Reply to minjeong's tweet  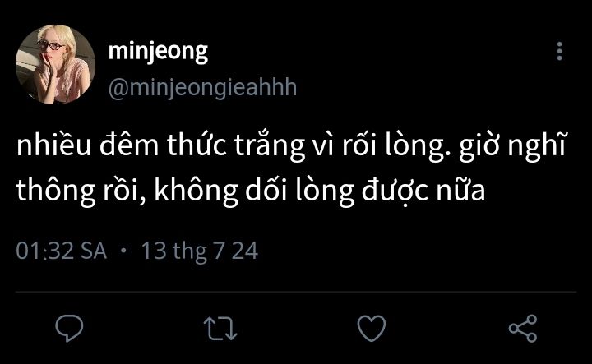[71, 329]
